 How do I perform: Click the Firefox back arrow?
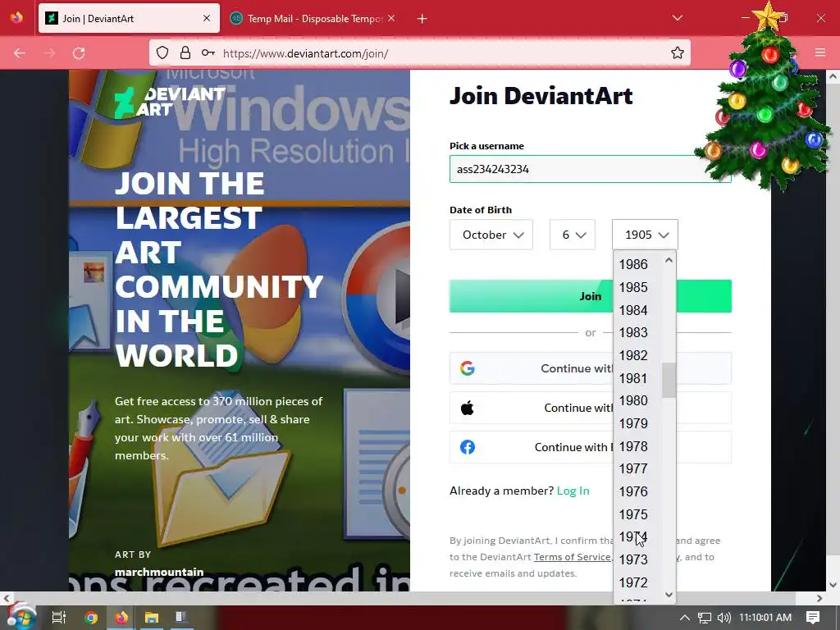pos(20,53)
